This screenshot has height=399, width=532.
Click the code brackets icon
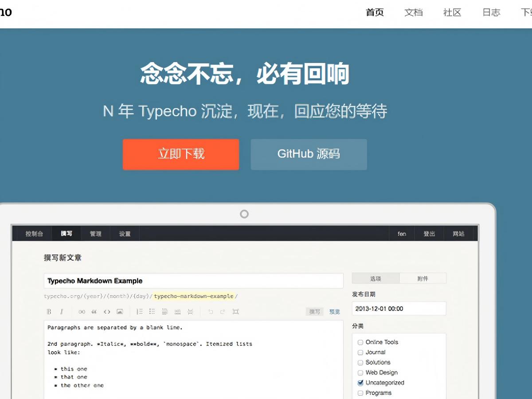click(107, 312)
